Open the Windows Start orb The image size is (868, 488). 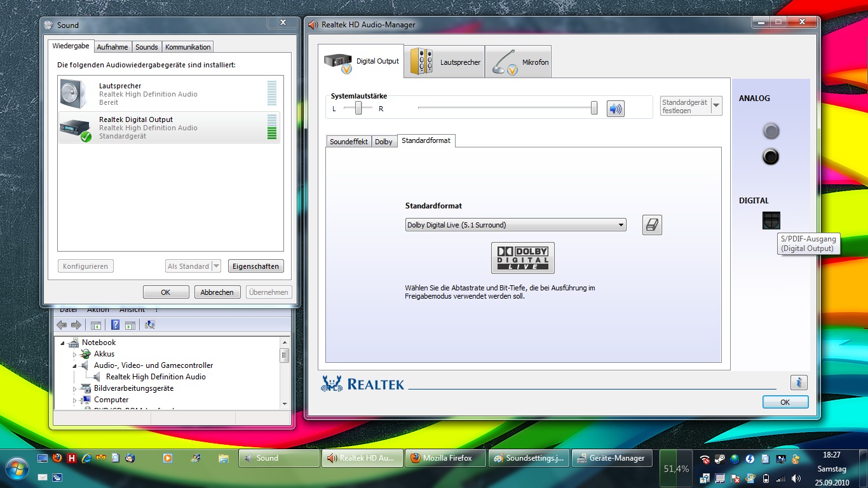pos(17,469)
